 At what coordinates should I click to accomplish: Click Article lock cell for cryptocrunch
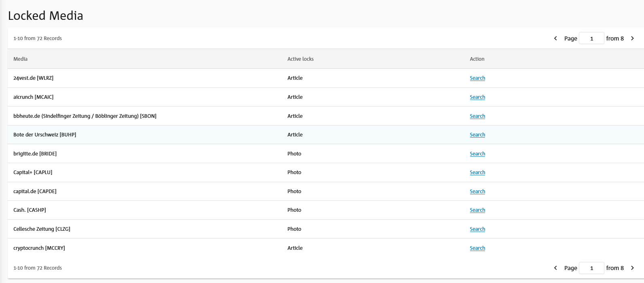point(295,248)
